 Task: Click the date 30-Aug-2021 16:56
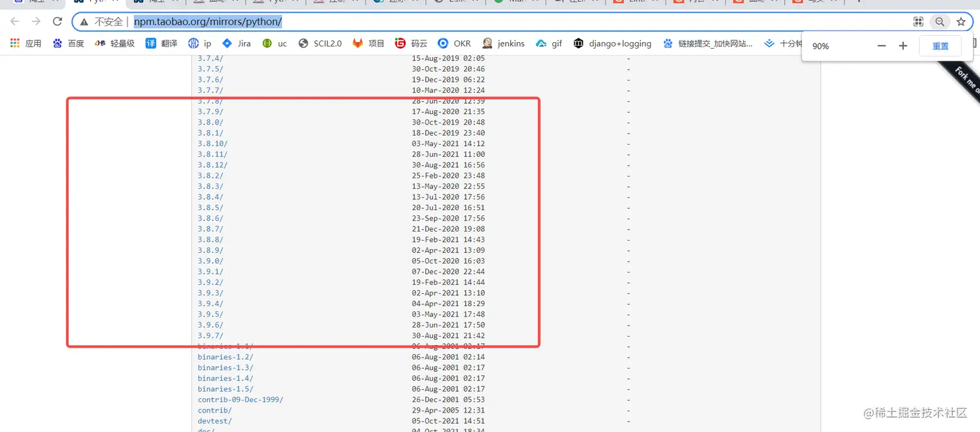(449, 165)
